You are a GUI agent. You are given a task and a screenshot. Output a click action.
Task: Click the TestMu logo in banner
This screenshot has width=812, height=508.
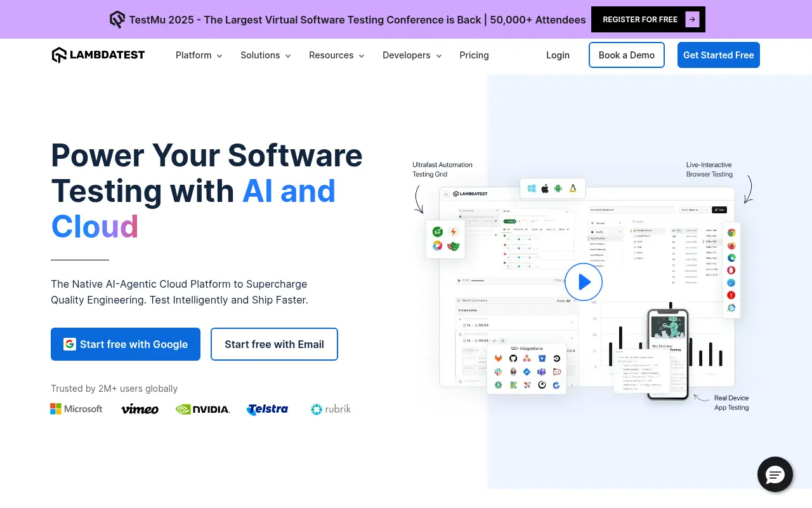(x=117, y=20)
